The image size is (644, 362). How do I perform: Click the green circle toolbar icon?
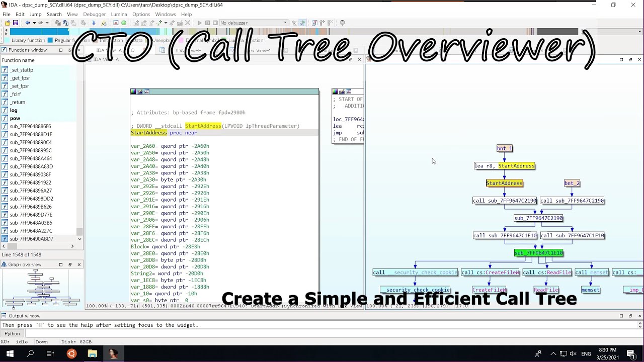[124, 23]
